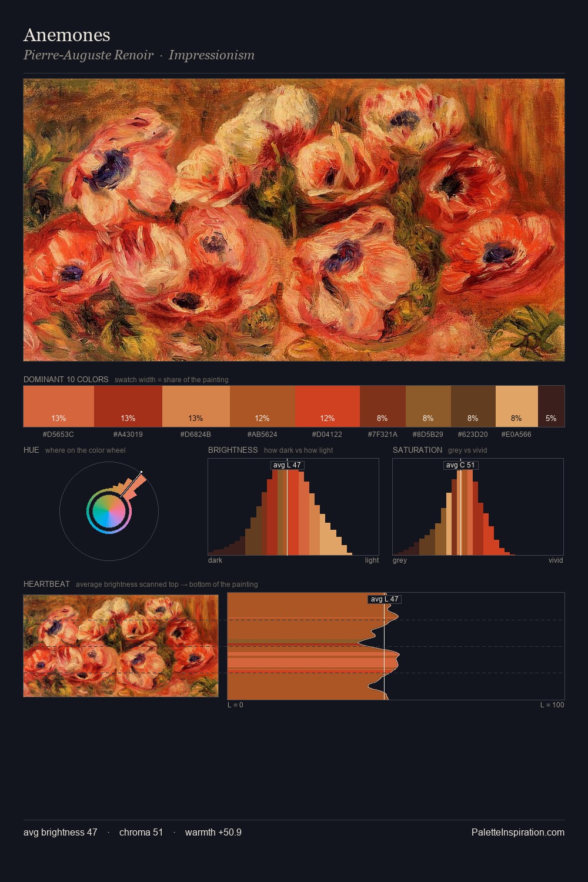
Task: Click the #D5653C color swatch
Action: click(x=59, y=406)
